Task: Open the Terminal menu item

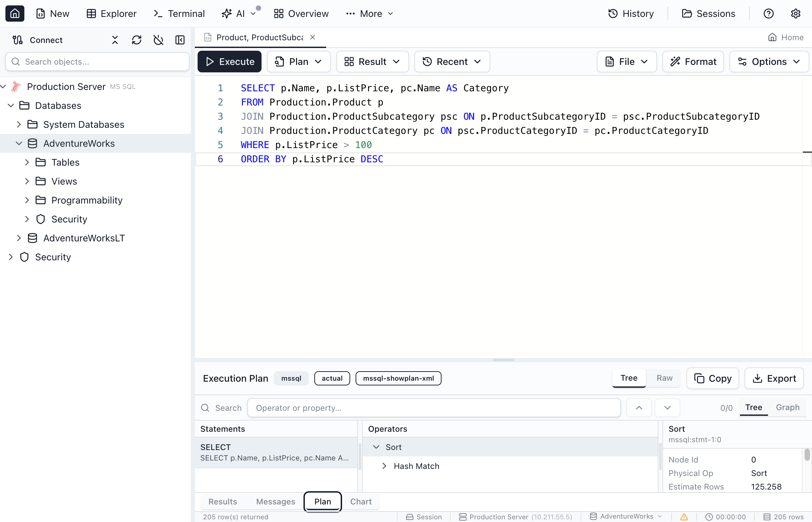Action: click(x=179, y=14)
